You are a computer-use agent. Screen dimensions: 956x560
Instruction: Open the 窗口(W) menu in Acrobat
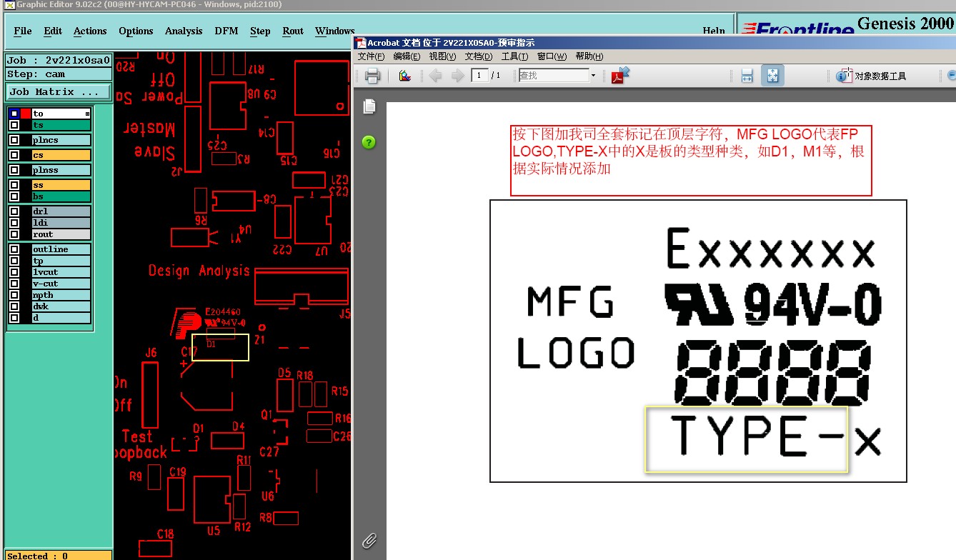click(x=552, y=56)
